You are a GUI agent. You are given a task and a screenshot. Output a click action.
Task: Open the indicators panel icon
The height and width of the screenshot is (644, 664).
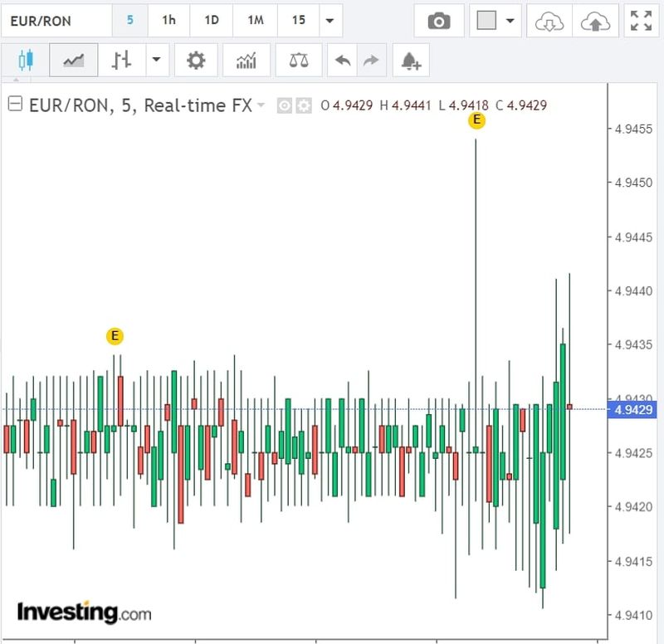tap(246, 60)
